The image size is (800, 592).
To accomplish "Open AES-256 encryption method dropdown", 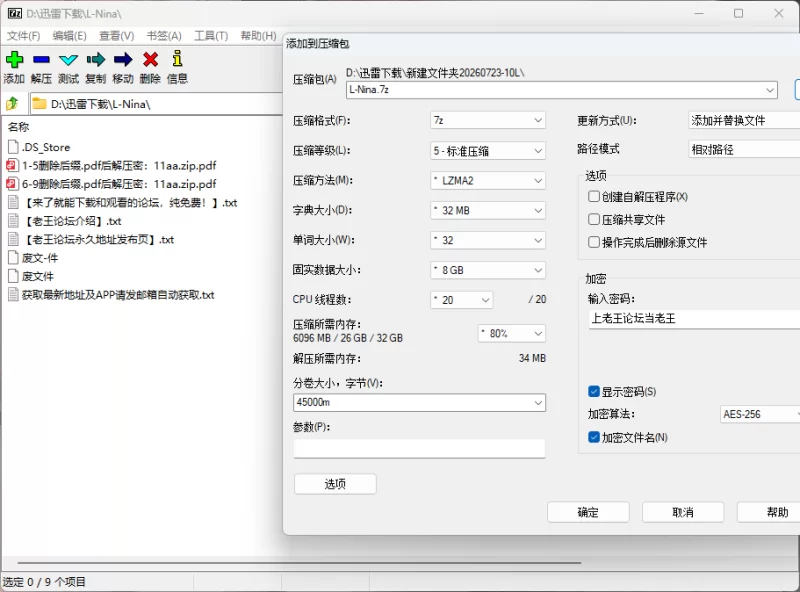I will (x=760, y=414).
